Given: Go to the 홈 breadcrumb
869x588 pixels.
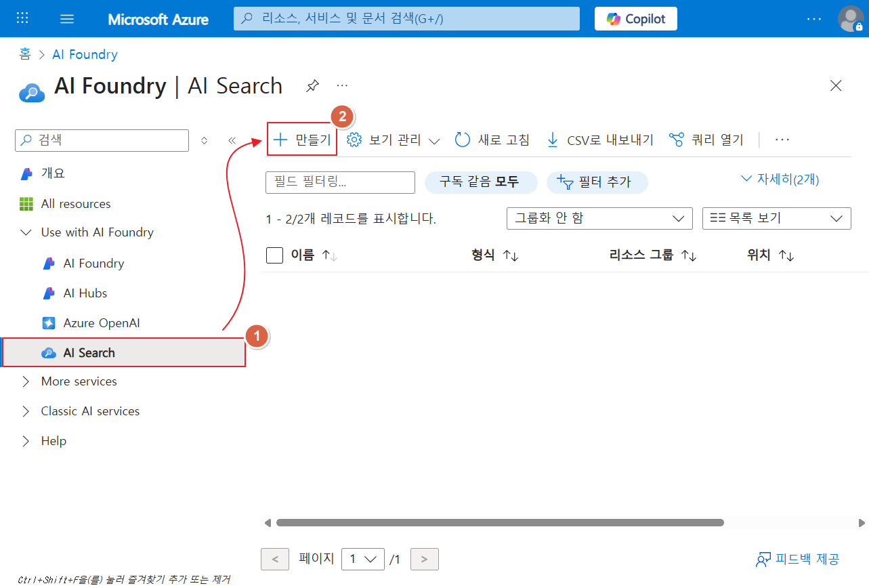Looking at the screenshot, I should point(25,54).
